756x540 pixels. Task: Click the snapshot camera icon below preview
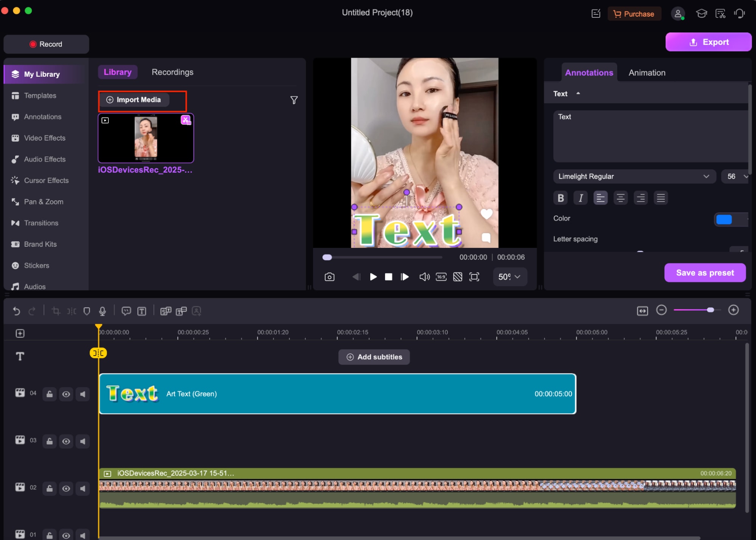329,277
